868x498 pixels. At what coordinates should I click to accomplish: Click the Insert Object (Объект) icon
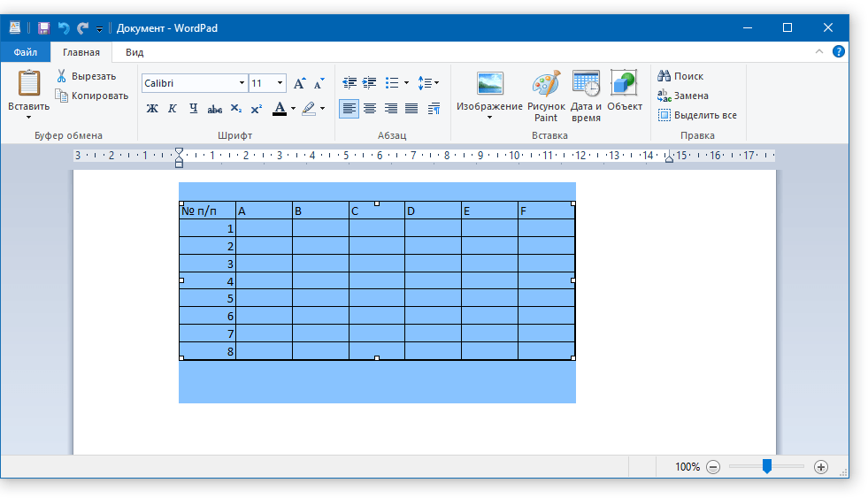(624, 85)
